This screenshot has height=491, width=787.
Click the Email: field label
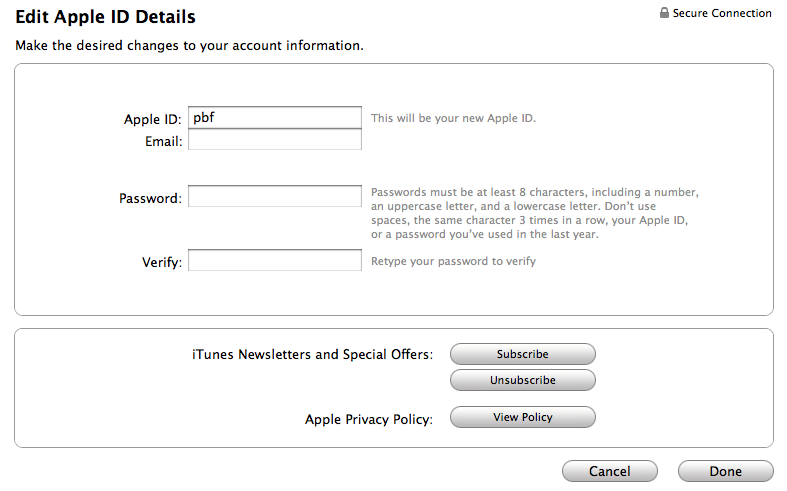[x=164, y=142]
